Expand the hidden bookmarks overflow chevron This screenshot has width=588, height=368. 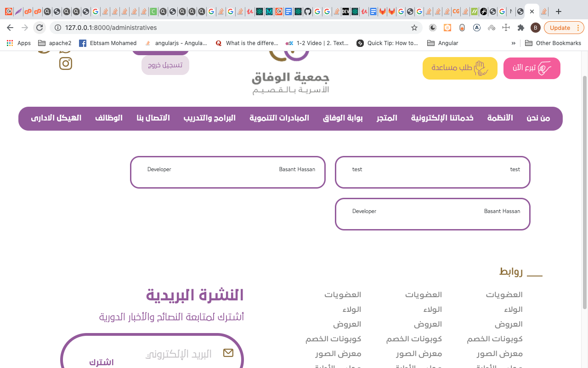(x=513, y=43)
